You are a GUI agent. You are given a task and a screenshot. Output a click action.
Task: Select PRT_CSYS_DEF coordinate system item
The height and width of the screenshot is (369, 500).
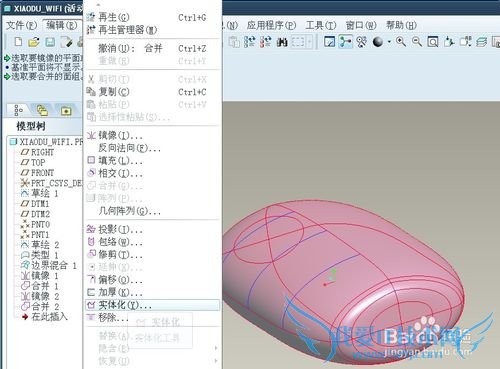click(x=52, y=183)
